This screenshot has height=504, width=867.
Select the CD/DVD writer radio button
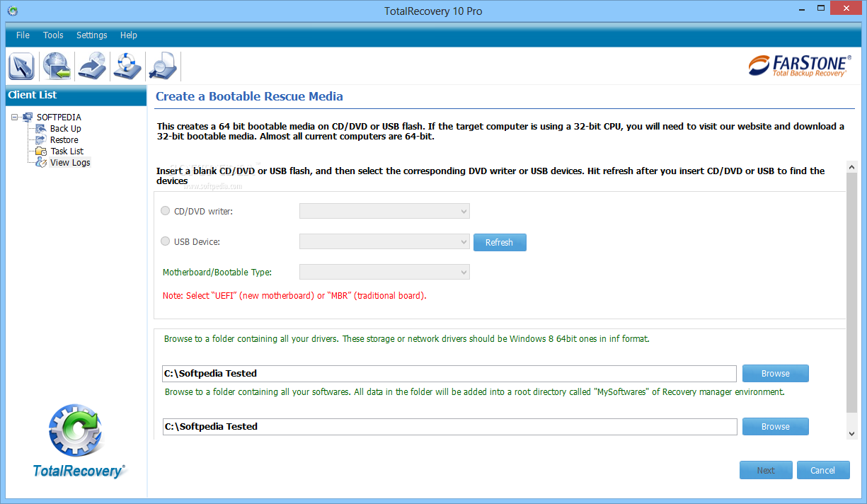[166, 211]
